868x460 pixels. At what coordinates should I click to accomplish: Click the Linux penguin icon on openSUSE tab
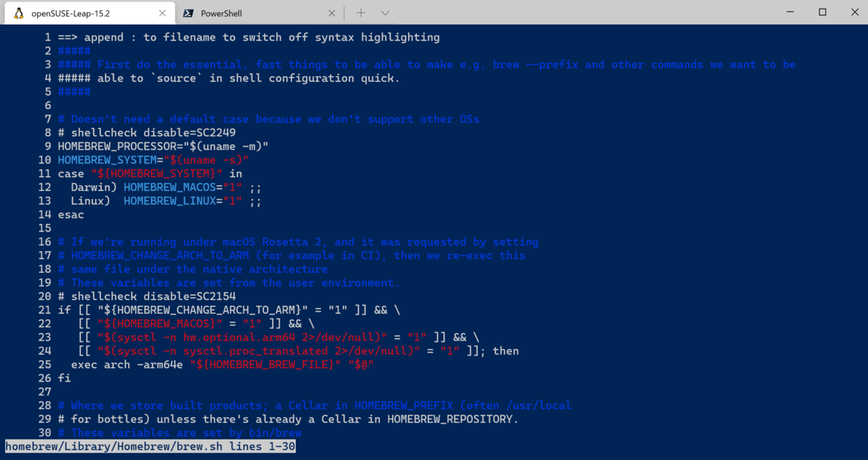pyautogui.click(x=19, y=13)
